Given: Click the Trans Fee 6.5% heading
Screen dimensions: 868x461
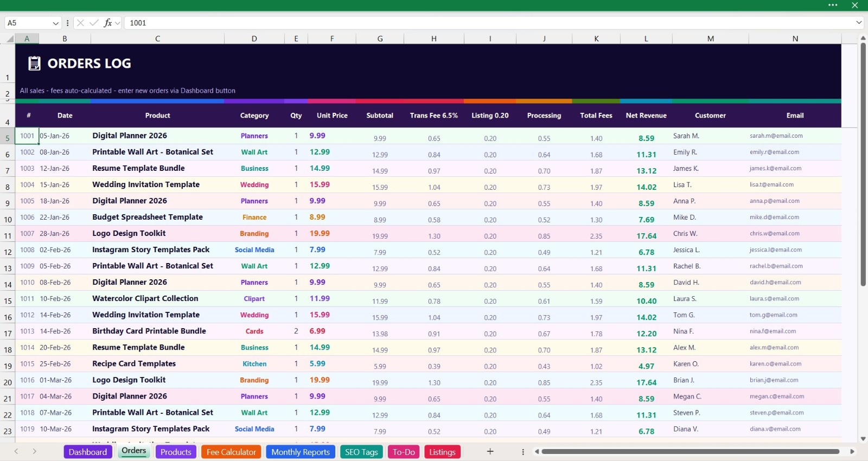Looking at the screenshot, I should pyautogui.click(x=434, y=116).
